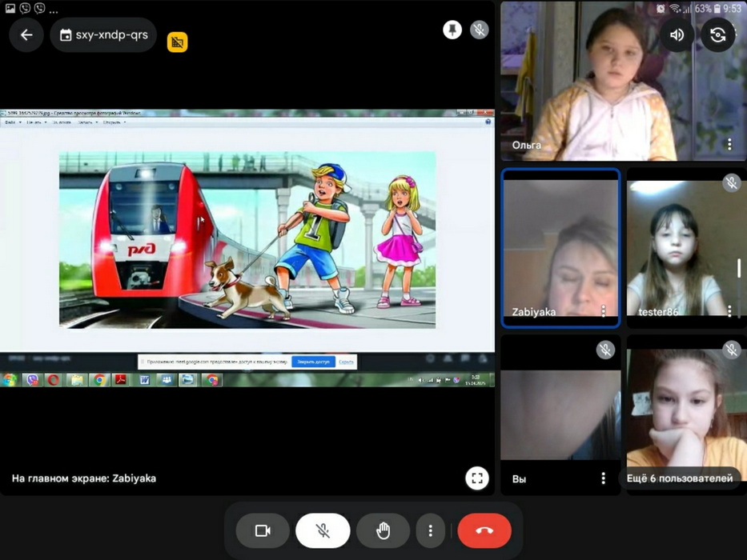Click muted mic icon on the bottom-right girl's tile
This screenshot has height=560, width=747.
pyautogui.click(x=731, y=350)
